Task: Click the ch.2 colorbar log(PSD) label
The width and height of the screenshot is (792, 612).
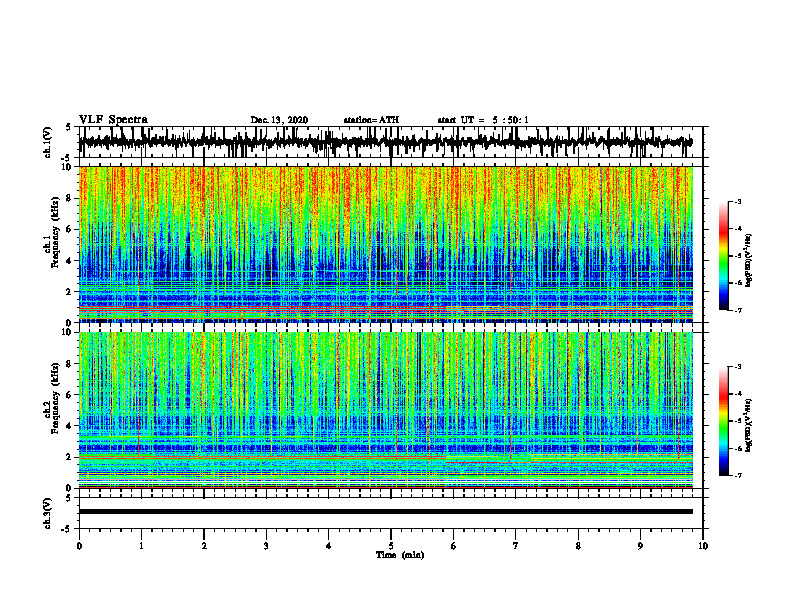Action: pos(749,425)
